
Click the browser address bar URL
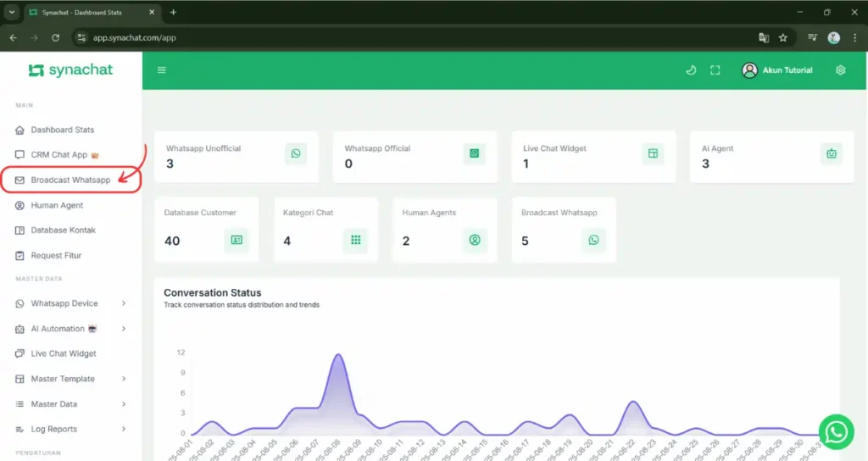(135, 37)
